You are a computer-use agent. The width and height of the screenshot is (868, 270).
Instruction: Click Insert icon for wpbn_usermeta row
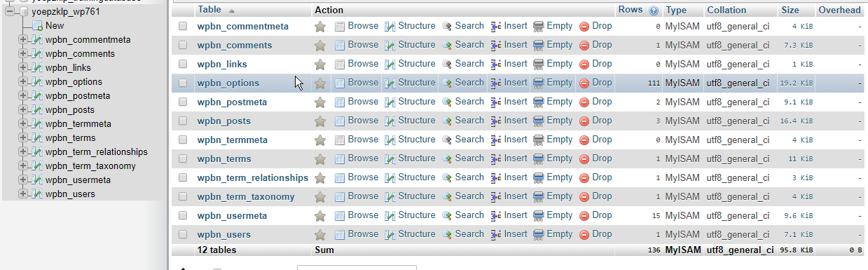(x=496, y=216)
